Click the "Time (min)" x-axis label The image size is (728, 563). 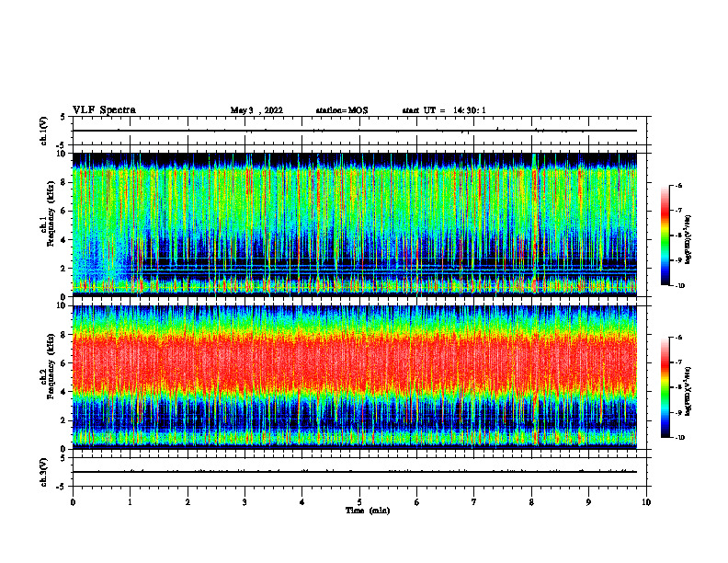pos(368,511)
